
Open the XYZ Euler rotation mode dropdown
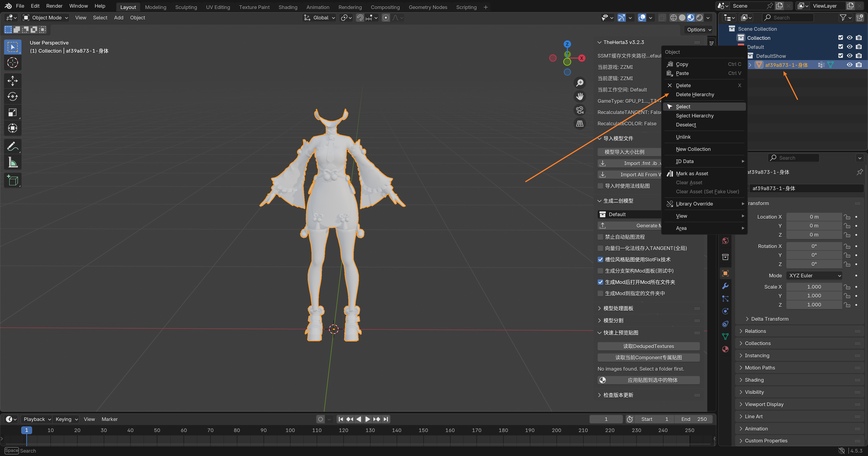point(814,276)
